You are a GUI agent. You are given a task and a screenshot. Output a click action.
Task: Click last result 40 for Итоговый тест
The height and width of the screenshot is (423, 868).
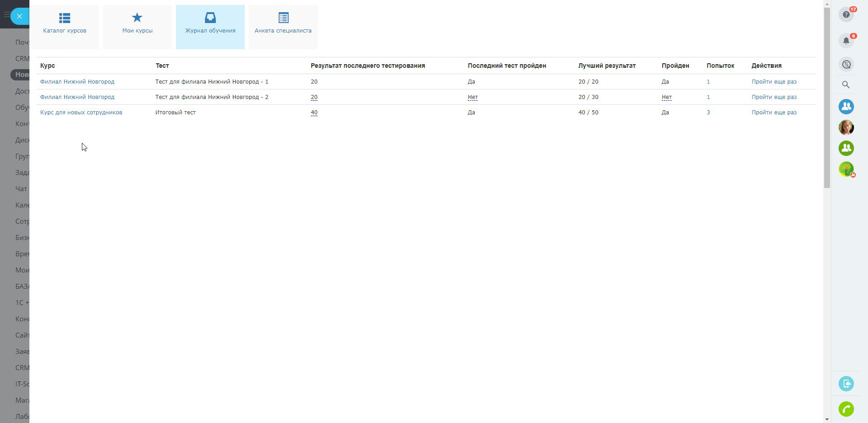[x=314, y=113]
